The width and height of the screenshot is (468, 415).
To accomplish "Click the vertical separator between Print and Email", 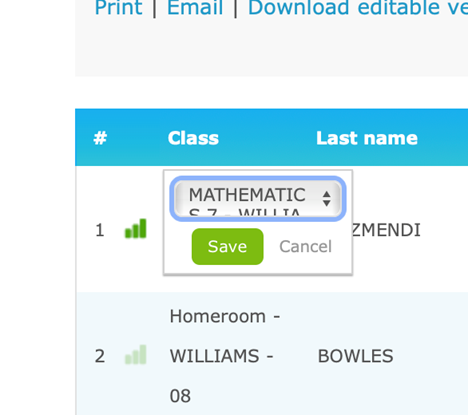I will pyautogui.click(x=154, y=8).
